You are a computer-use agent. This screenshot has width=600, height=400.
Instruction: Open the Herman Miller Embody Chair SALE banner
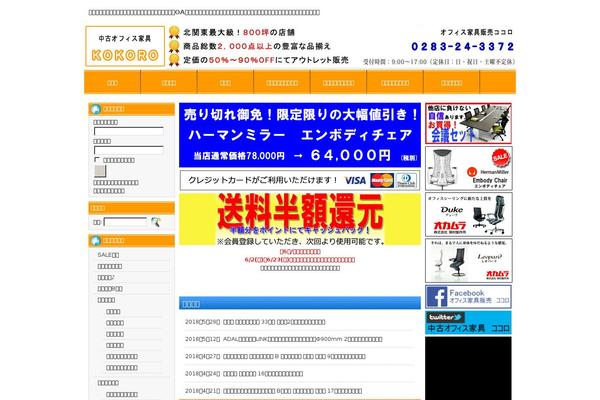tap(468, 168)
